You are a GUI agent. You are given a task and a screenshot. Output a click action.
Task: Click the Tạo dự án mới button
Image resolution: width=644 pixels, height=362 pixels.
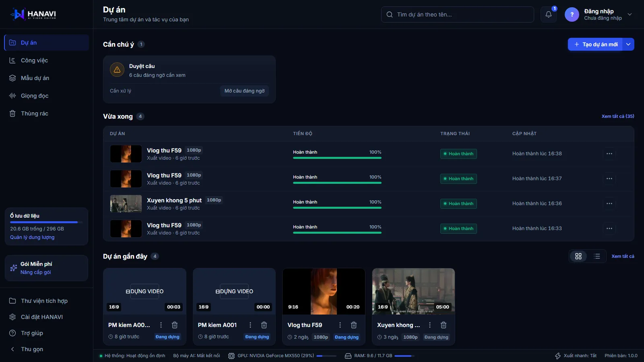pos(595,44)
